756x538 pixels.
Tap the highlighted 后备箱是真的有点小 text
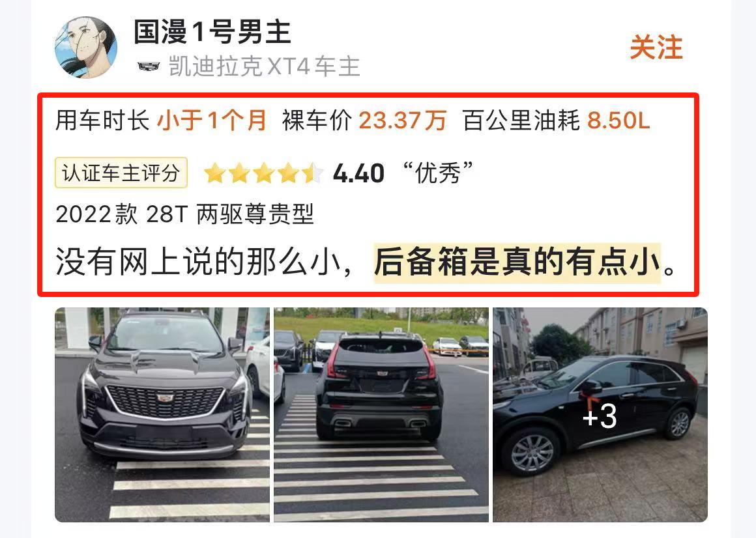coord(517,262)
